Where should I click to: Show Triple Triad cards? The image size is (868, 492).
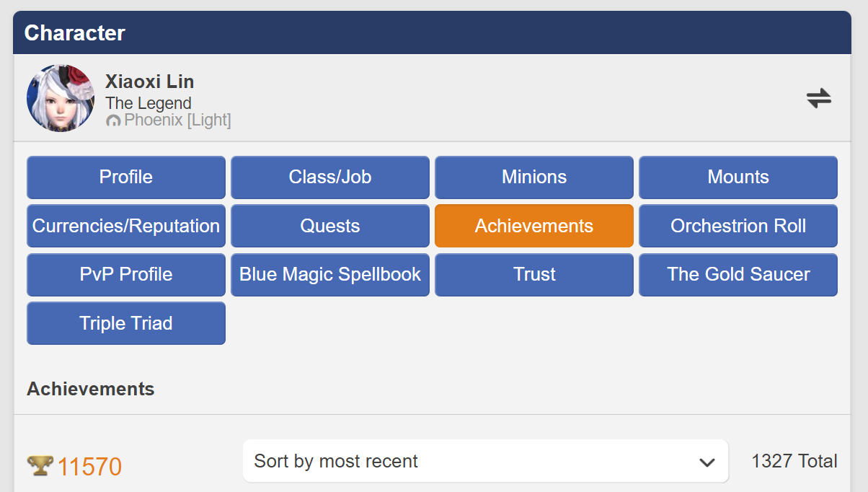pyautogui.click(x=126, y=323)
